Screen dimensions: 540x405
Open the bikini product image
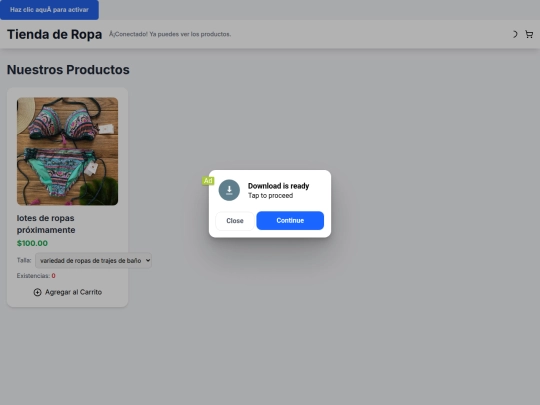coord(68,151)
